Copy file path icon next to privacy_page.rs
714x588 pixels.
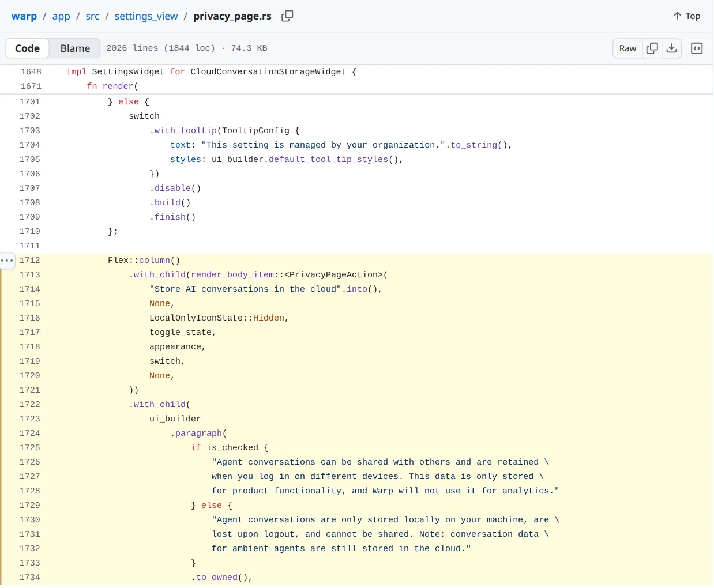point(287,16)
